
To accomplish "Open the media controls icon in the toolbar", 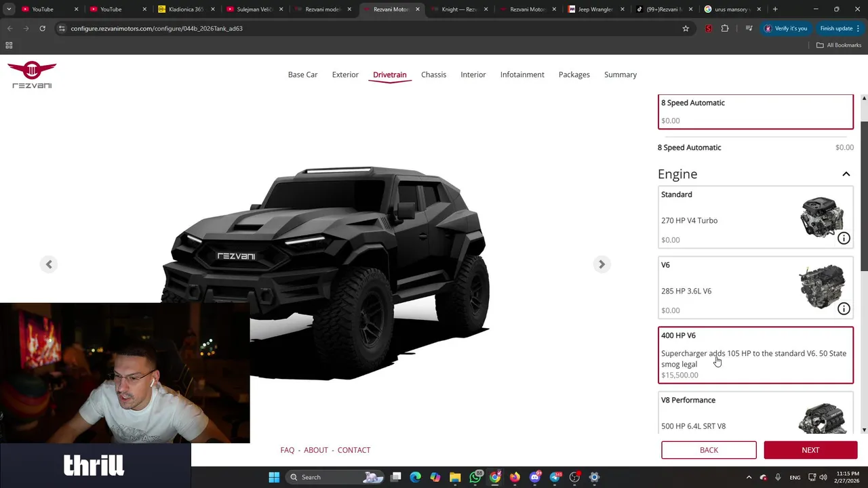I will (749, 28).
